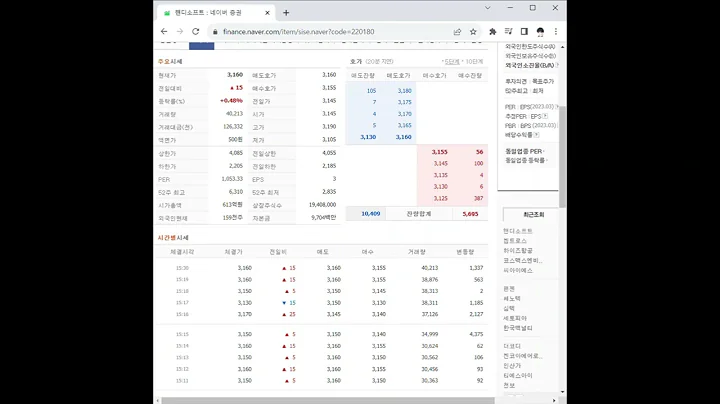The height and width of the screenshot is (404, 720).
Task: Open the Chrome three-dot menu
Action: coord(556,32)
